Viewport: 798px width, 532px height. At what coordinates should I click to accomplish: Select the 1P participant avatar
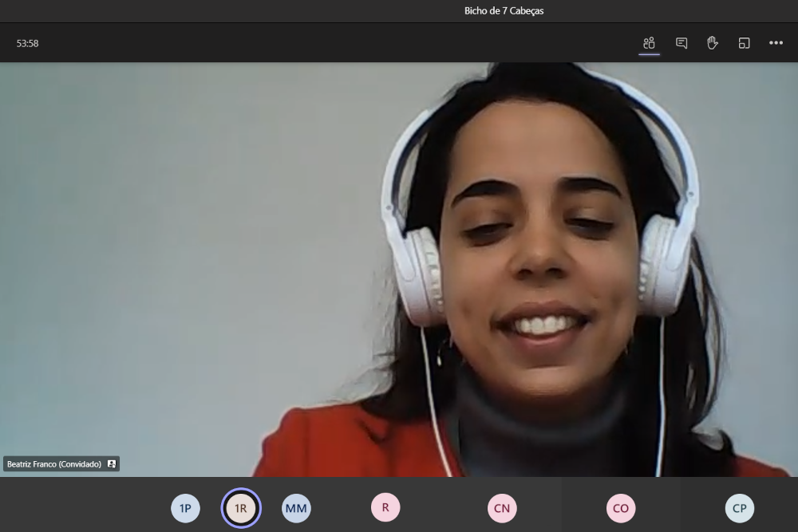[x=185, y=508]
